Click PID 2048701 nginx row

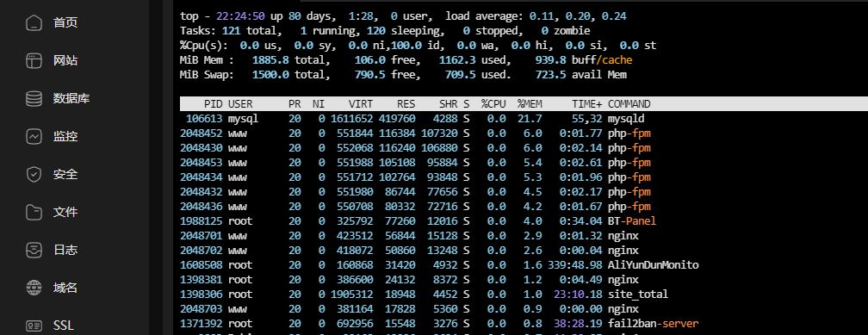201,236
